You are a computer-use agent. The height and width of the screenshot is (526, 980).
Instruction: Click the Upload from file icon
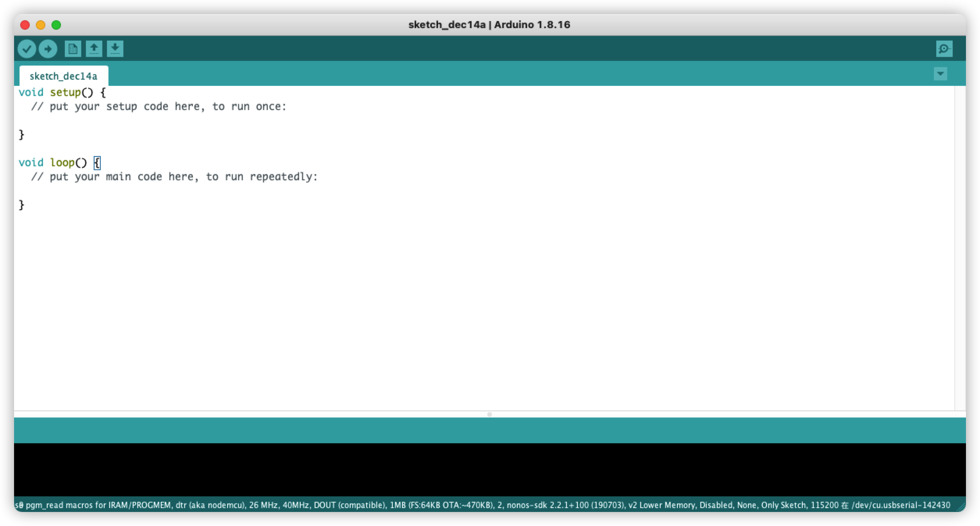click(x=93, y=49)
